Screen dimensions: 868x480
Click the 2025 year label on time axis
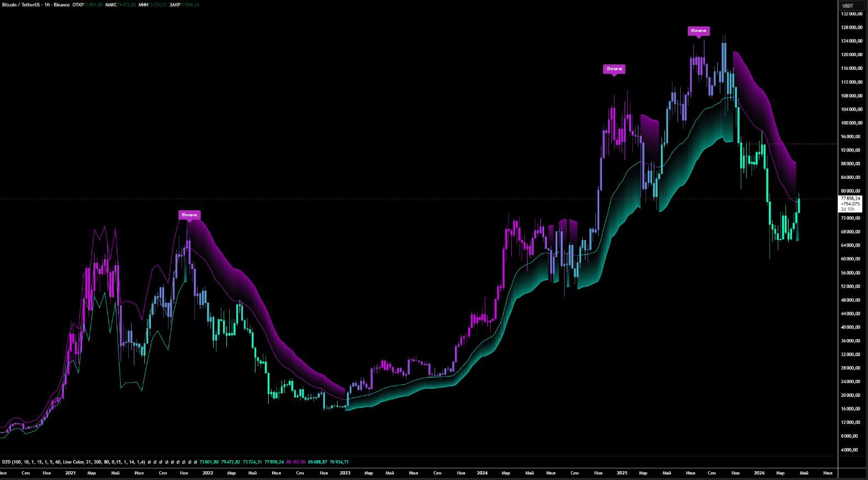coord(622,473)
